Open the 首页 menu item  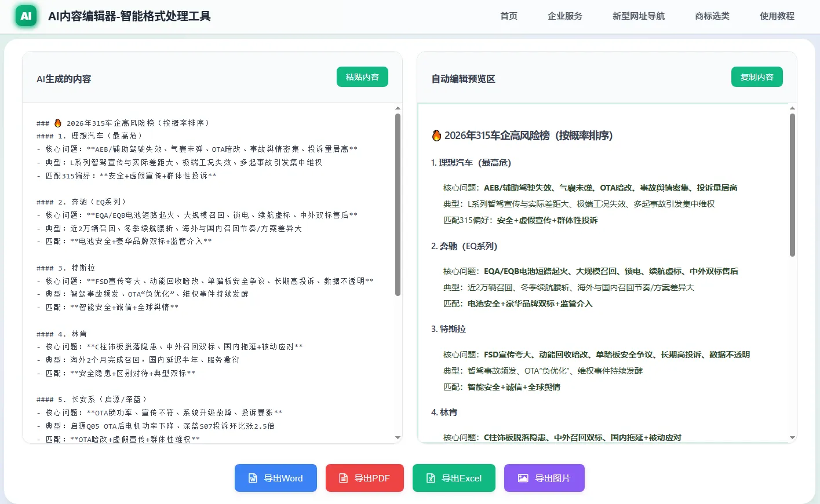[x=508, y=16]
